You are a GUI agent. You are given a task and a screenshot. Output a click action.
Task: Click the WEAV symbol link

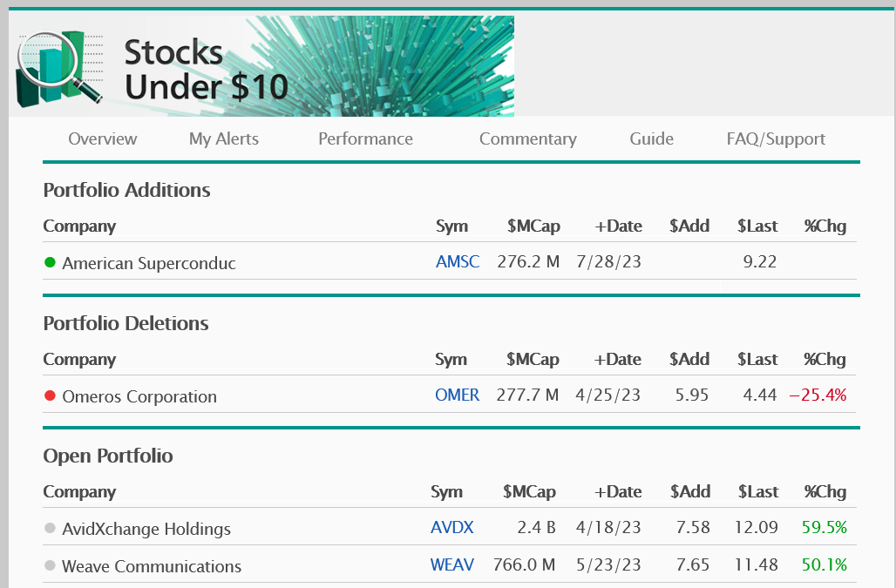451,564
